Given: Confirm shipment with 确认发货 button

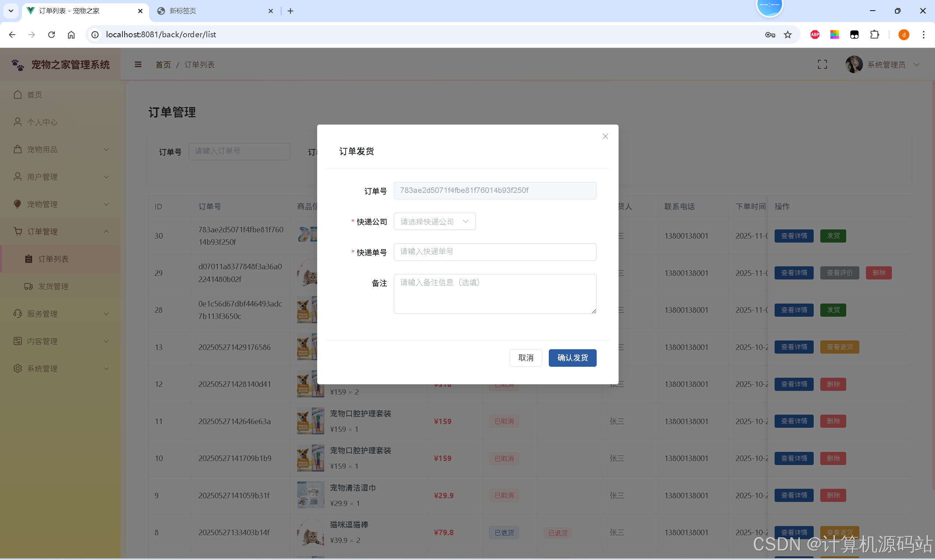Looking at the screenshot, I should pos(573,358).
